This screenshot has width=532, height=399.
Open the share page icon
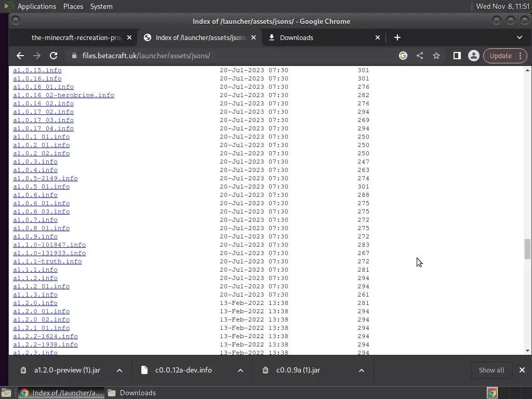pos(420,56)
